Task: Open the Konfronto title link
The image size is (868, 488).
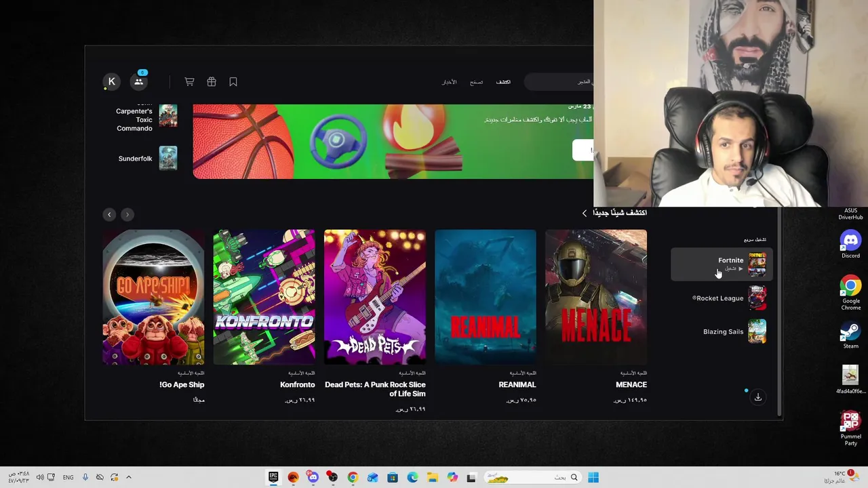Action: [298, 384]
